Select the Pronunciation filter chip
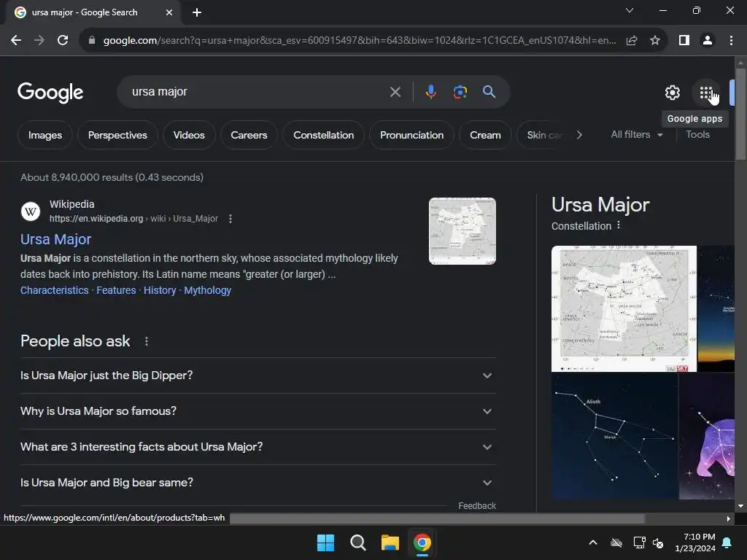This screenshot has width=747, height=560. (411, 135)
